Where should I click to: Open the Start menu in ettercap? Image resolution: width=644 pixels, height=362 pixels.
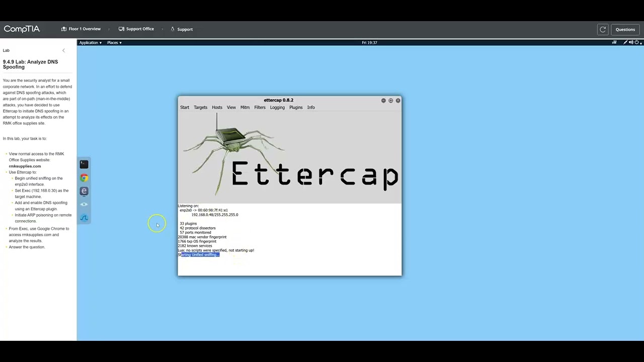tap(185, 108)
